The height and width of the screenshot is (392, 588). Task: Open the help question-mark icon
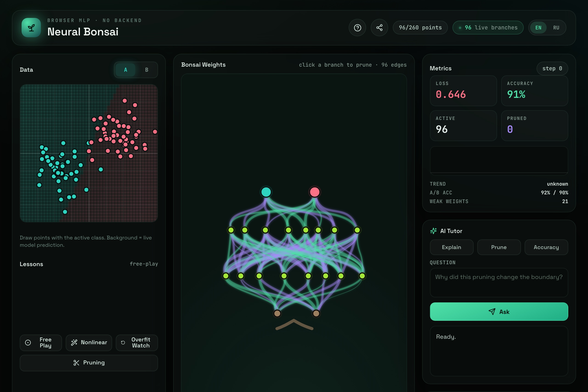tap(357, 28)
